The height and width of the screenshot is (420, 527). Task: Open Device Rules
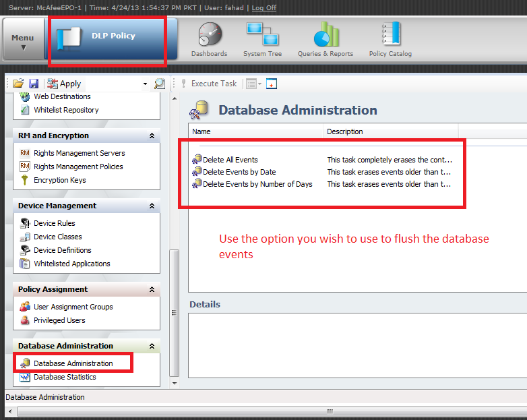tap(55, 223)
